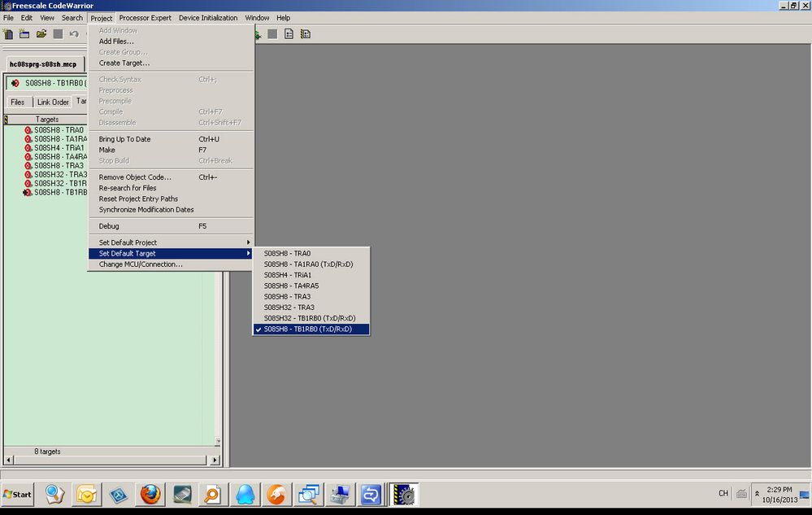The image size is (812, 515).
Task: Choose Re-search for Files
Action: coord(171,188)
